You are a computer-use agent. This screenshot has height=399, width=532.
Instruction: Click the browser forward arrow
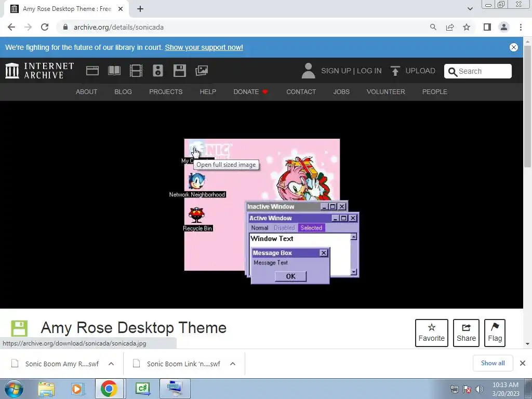coord(28,27)
